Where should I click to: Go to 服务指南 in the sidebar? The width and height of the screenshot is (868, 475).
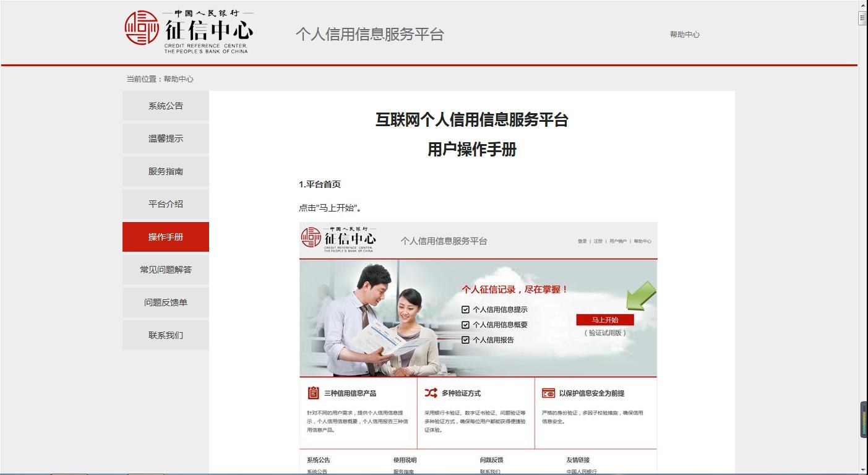click(x=166, y=171)
